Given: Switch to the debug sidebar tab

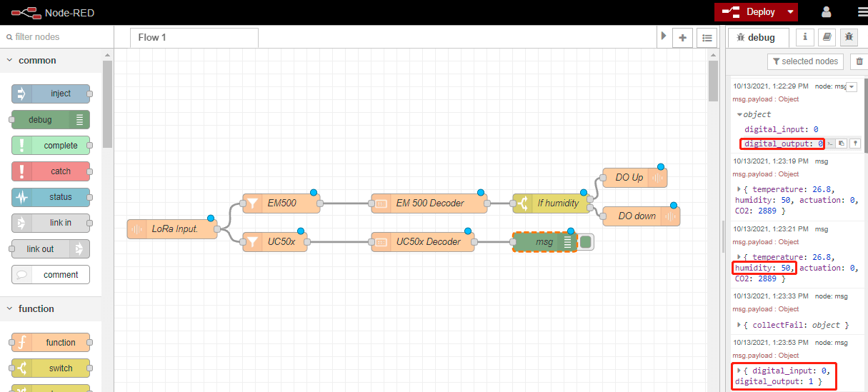Looking at the screenshot, I should 759,38.
